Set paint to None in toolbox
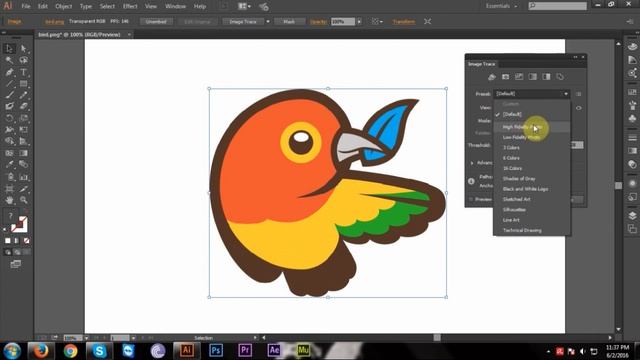640x360 pixels. (26, 241)
